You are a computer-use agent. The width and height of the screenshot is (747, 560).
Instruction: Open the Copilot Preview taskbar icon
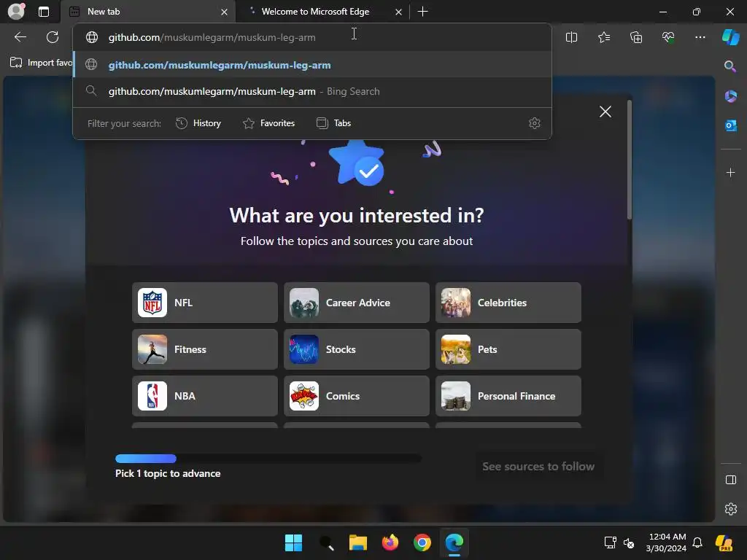point(724,542)
